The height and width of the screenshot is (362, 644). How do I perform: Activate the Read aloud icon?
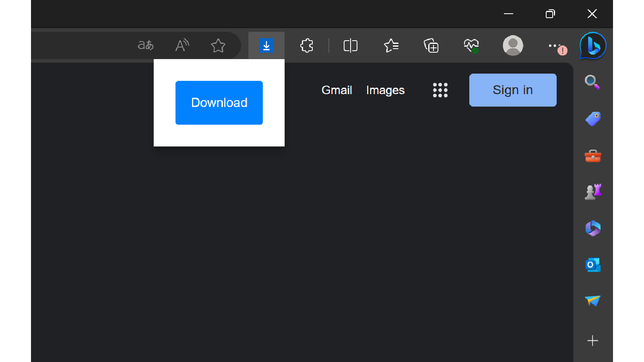(182, 45)
